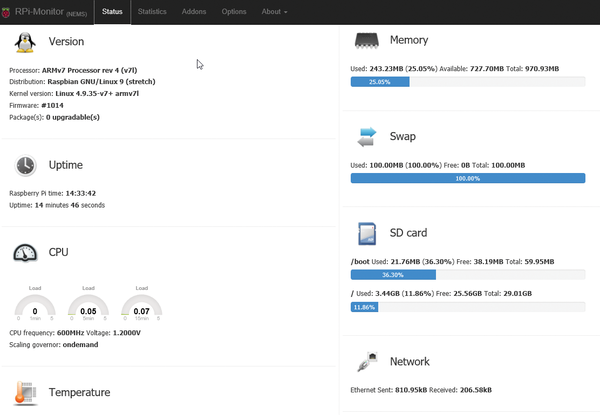This screenshot has width=600, height=415.
Task: Switch to the Status tab
Action: (112, 12)
